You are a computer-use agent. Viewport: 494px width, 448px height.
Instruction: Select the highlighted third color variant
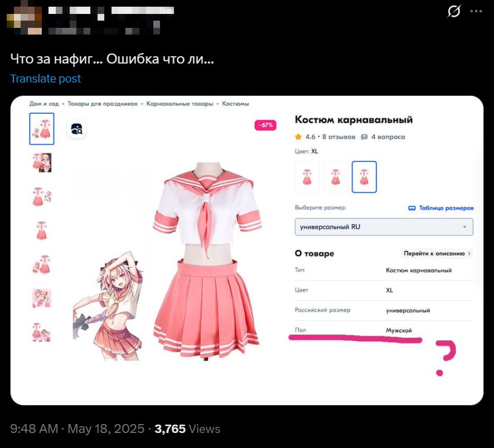[364, 177]
